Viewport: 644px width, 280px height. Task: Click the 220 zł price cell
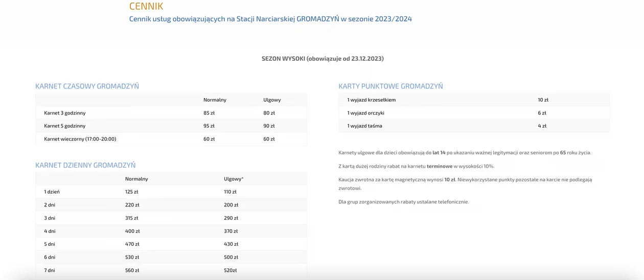point(132,205)
